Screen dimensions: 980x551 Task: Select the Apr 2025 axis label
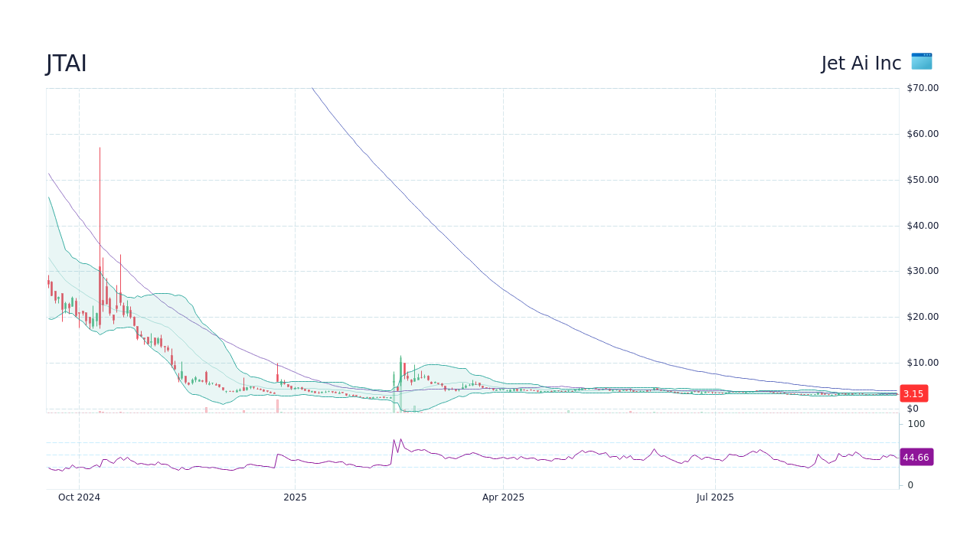503,497
